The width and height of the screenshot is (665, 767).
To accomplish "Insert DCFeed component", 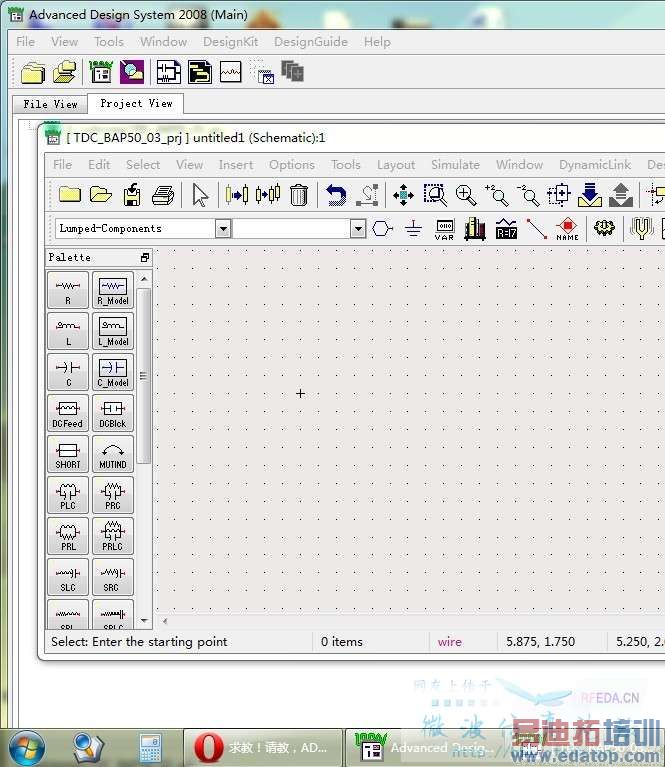I will (x=68, y=414).
